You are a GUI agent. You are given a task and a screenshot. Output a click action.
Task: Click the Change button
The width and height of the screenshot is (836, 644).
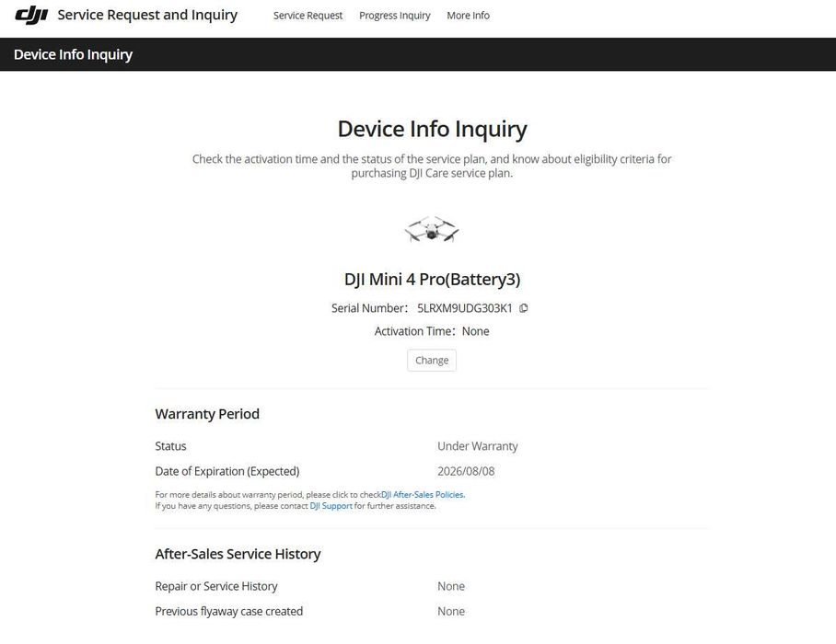pos(432,360)
